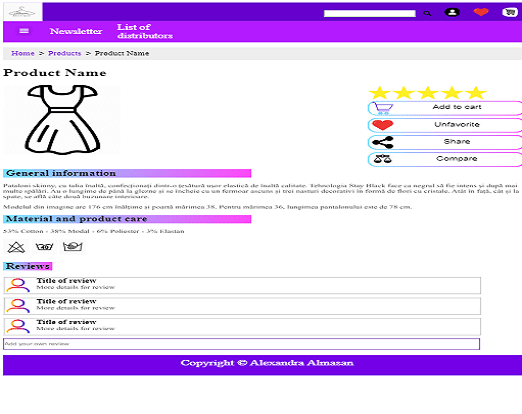Rate product with the fifth star
The height and width of the screenshot is (414, 522).
pos(476,93)
